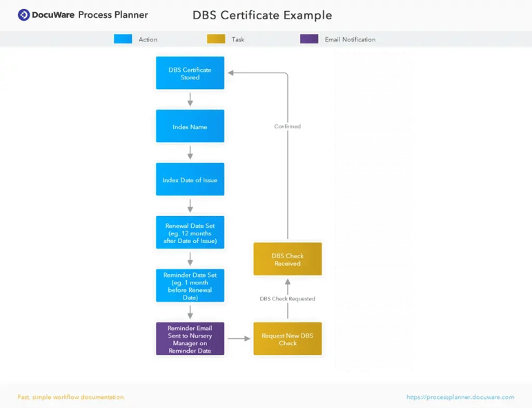Viewport: 532px width, 408px height.
Task: Select the Index Name action box
Action: tap(190, 126)
